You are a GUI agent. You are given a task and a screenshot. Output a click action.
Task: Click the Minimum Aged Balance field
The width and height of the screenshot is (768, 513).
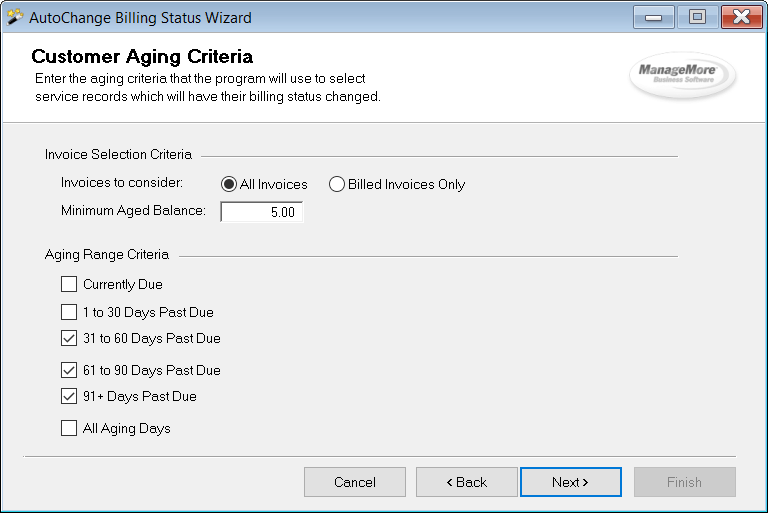pyautogui.click(x=262, y=212)
